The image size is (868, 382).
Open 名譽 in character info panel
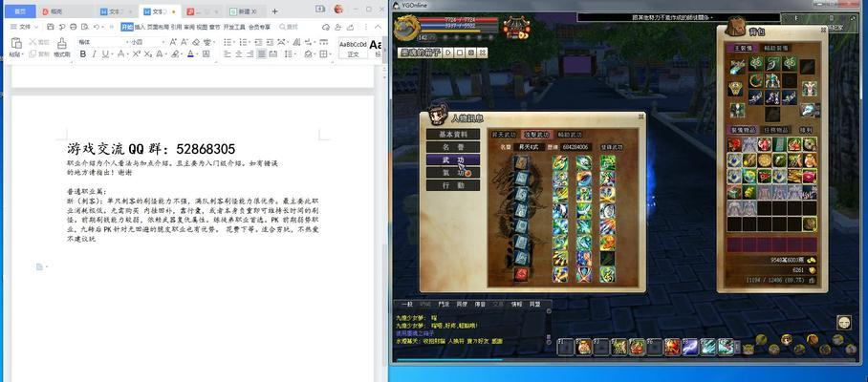coord(453,147)
